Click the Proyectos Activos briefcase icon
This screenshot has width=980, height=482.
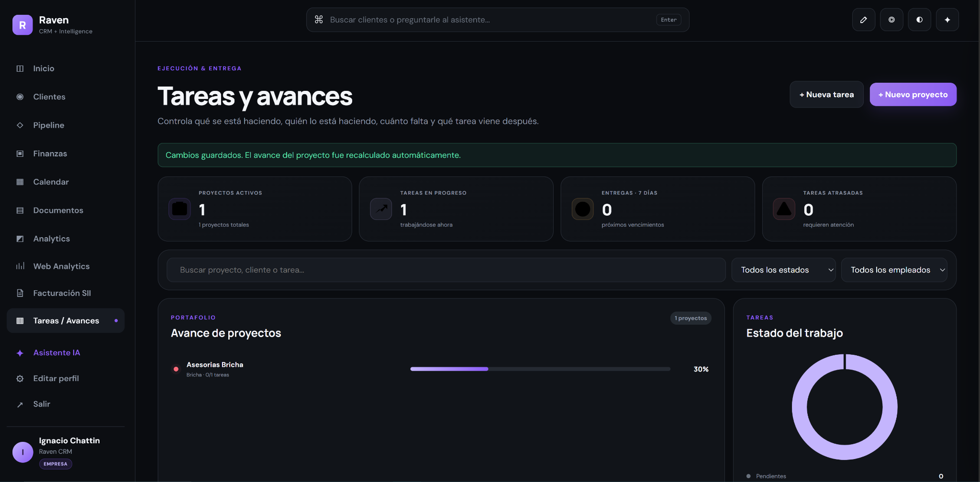point(180,209)
